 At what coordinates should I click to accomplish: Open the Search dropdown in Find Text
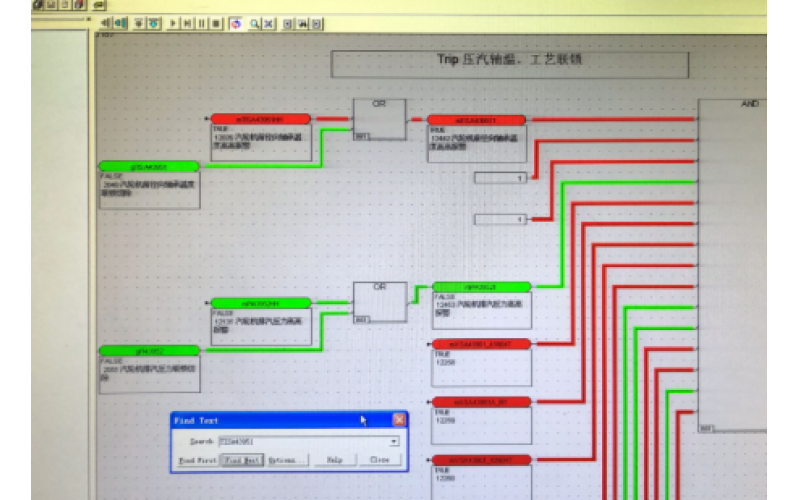(394, 441)
